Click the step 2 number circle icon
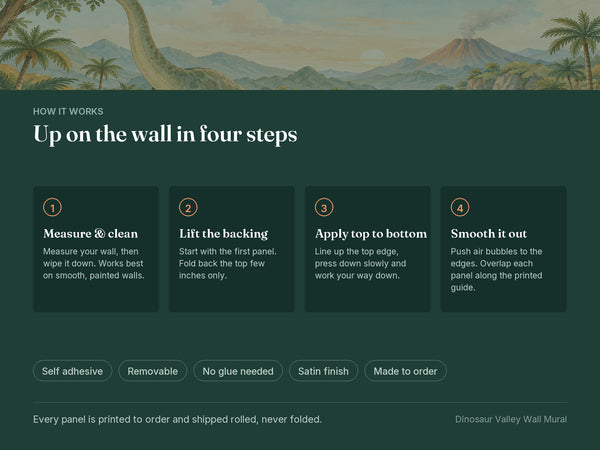Screen dimensions: 600x450 click(x=188, y=207)
